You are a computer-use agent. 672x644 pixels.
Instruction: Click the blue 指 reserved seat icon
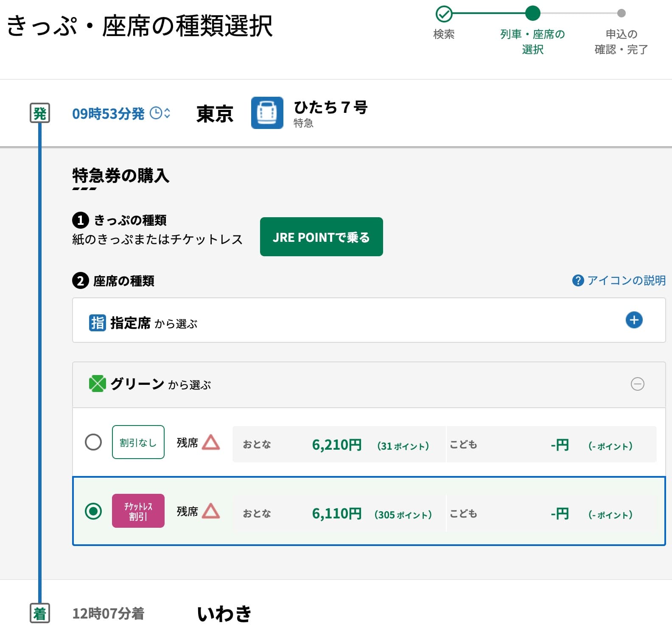[x=97, y=322]
